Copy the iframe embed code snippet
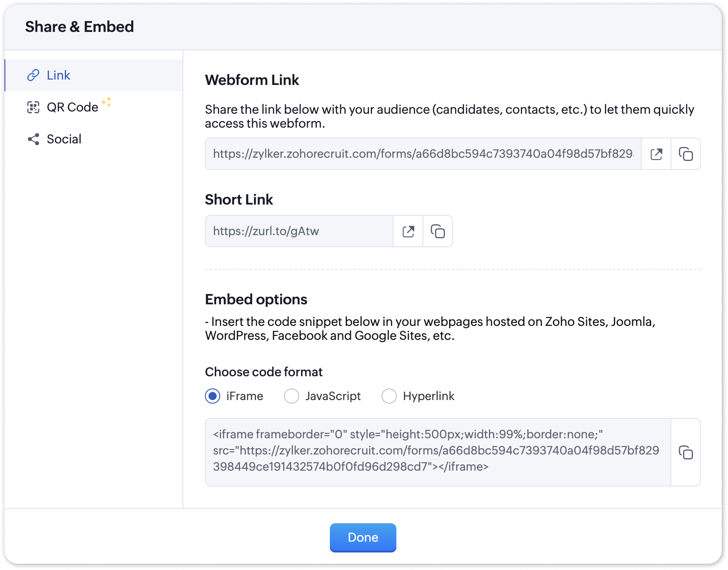Viewport: 728px width, 570px height. pyautogui.click(x=685, y=452)
